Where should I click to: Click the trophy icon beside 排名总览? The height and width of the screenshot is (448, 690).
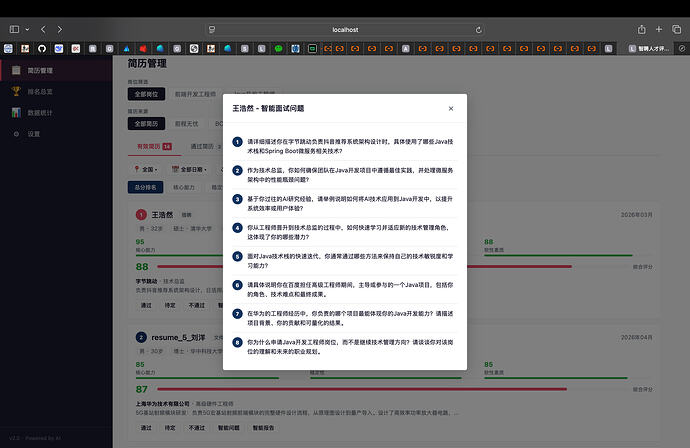coord(16,91)
